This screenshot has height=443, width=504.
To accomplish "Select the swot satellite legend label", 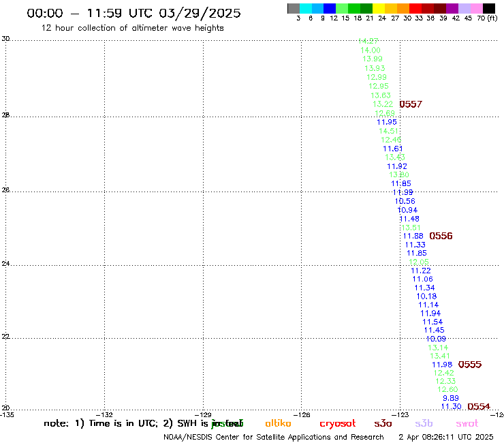I will [467, 423].
